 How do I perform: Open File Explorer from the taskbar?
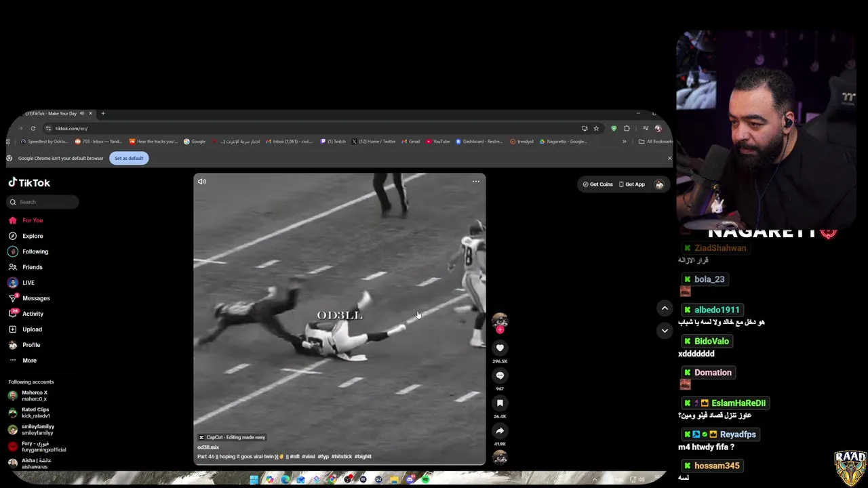[x=394, y=480]
